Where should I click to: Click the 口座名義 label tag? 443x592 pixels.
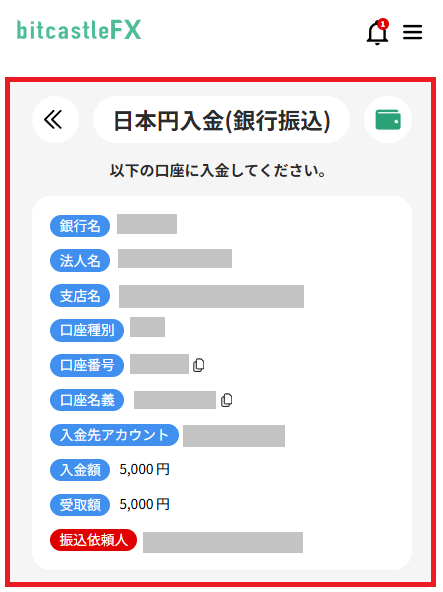[x=87, y=400]
